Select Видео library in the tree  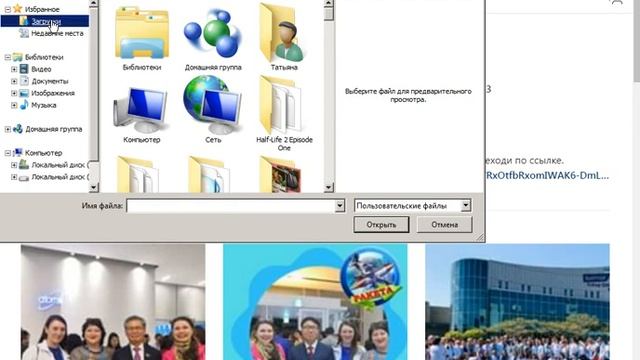click(41, 69)
